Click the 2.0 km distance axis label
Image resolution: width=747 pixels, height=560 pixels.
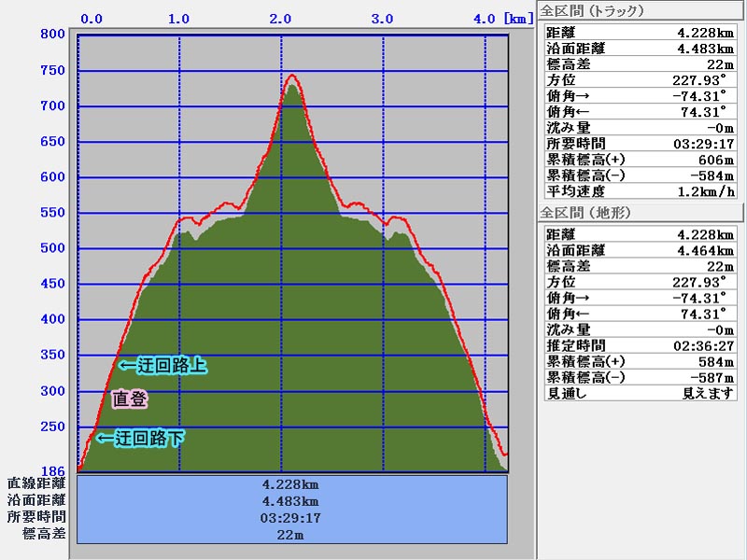coord(281,18)
